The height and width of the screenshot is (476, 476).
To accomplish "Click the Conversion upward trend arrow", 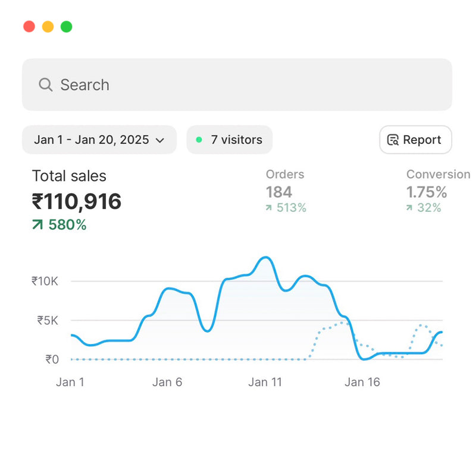I will [409, 208].
